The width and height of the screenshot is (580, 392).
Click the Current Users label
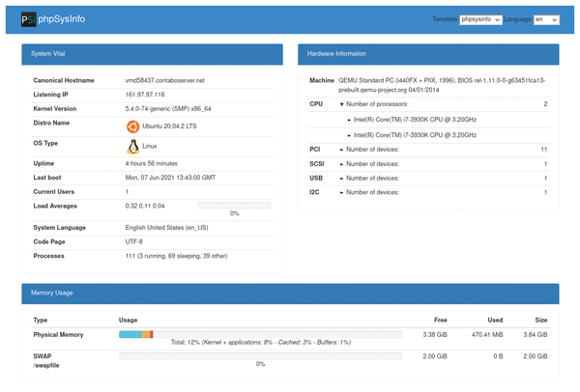[x=53, y=192]
